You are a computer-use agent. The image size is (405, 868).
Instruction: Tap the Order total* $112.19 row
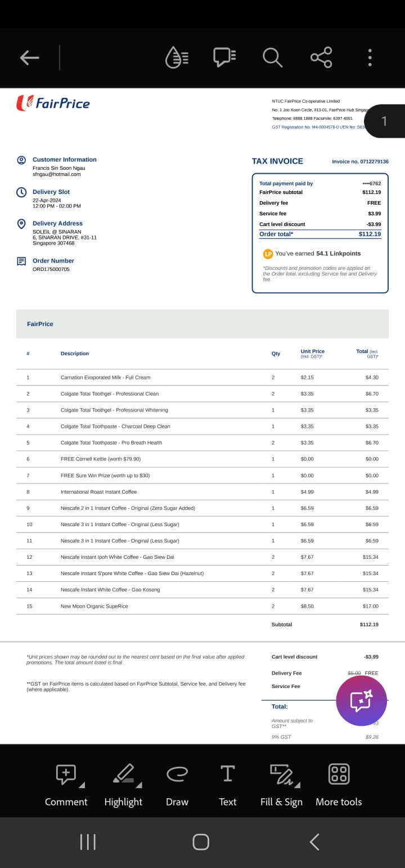pyautogui.click(x=320, y=234)
